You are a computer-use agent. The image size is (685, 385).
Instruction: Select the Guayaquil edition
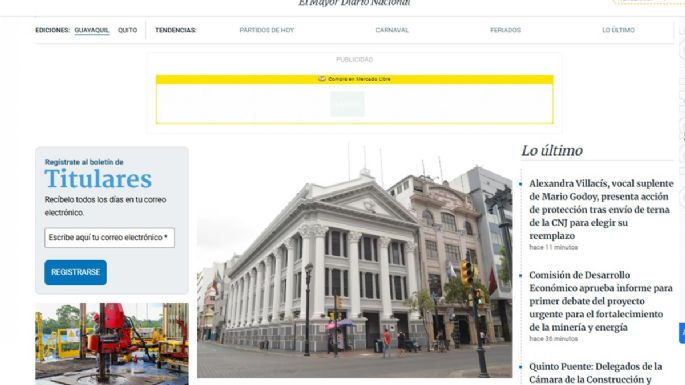pos(92,30)
